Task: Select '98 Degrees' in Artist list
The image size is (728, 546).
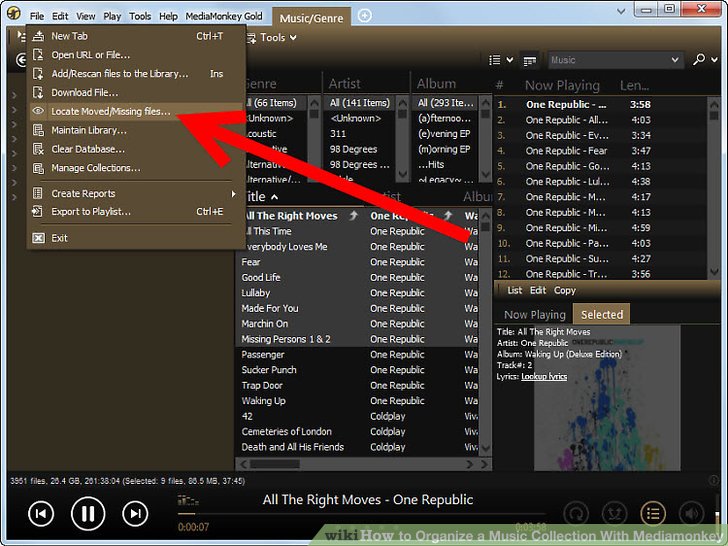Action: tap(359, 149)
